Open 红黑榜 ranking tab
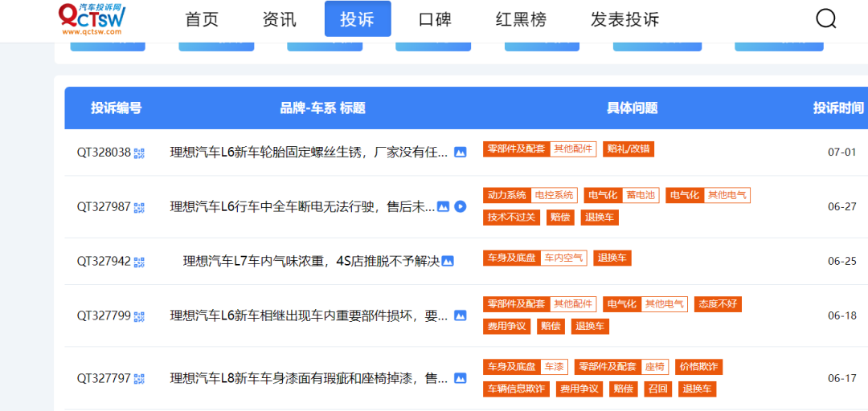This screenshot has height=411, width=868. [521, 19]
